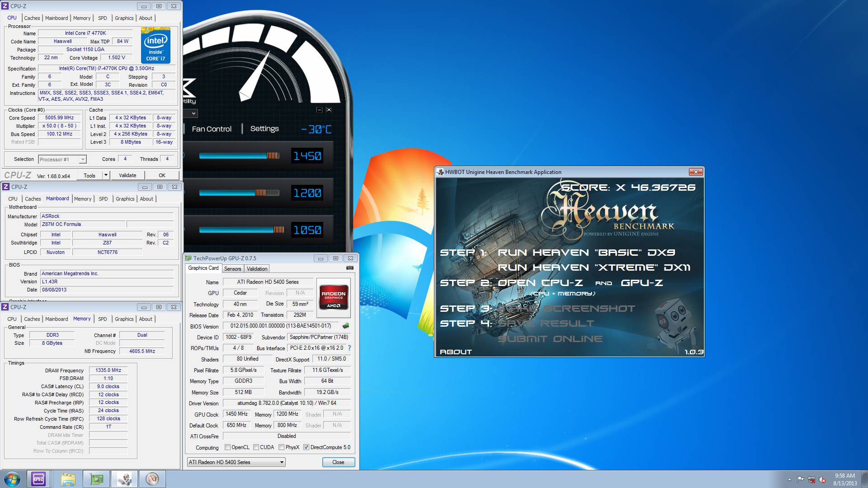Click the NB Frequency 4605.5 MHz value

click(x=142, y=351)
